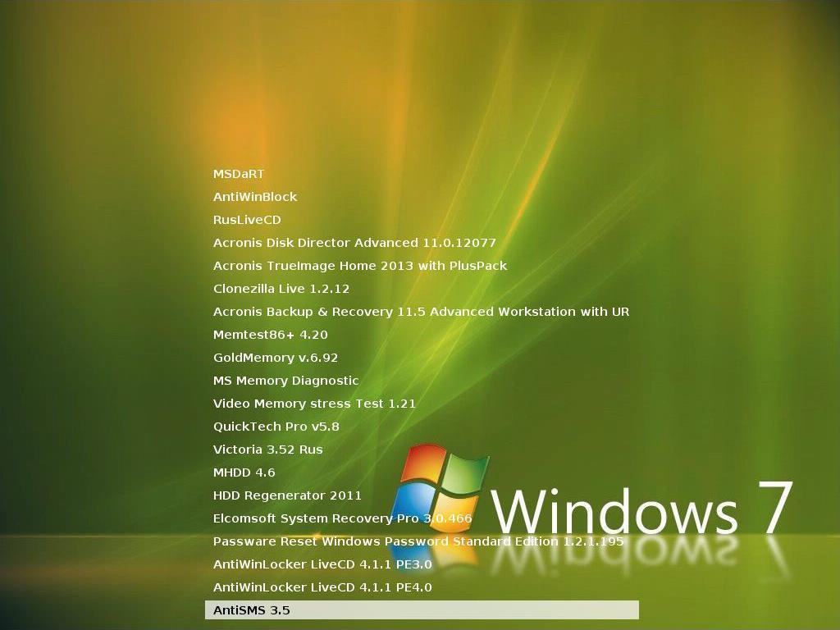Select the MSDaRT boot entry
840x630 pixels.
[x=239, y=174]
